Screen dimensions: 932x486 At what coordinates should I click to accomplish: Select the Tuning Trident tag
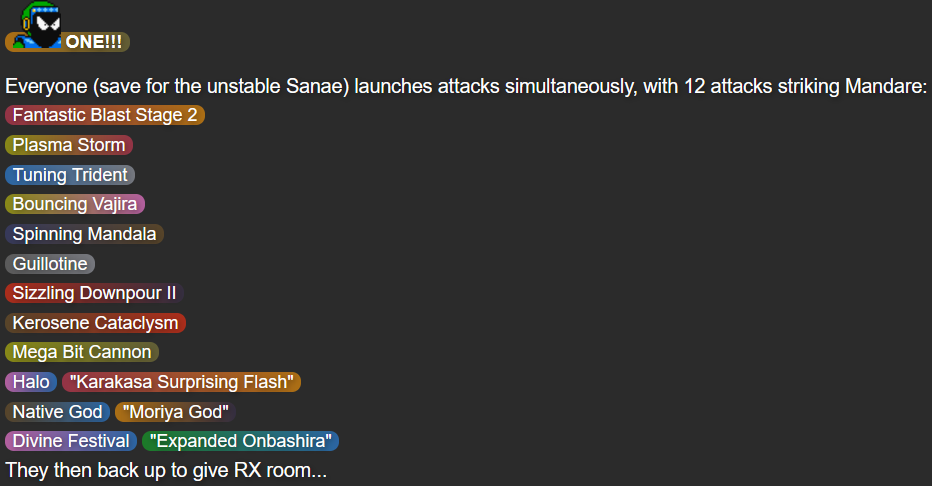(70, 175)
